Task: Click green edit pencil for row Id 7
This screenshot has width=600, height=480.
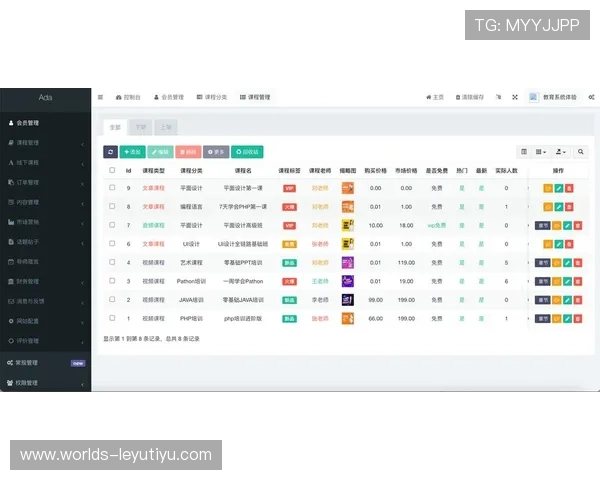Action: [567, 225]
